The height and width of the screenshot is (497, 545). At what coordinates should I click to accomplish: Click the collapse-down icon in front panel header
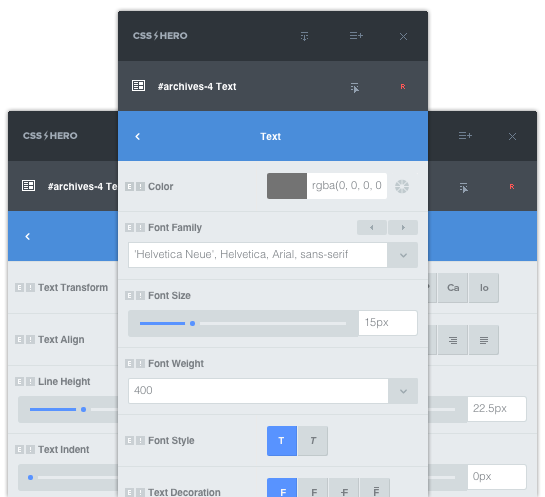coord(304,36)
